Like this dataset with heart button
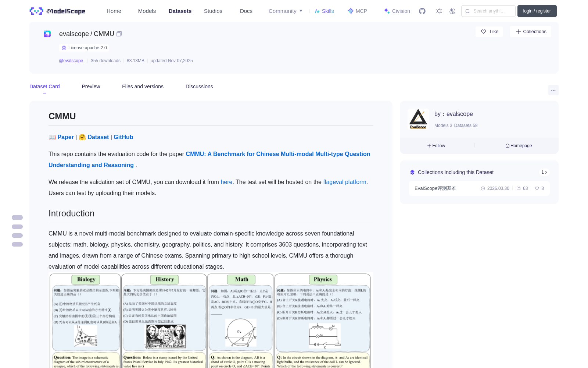588x368 pixels. [x=490, y=32]
